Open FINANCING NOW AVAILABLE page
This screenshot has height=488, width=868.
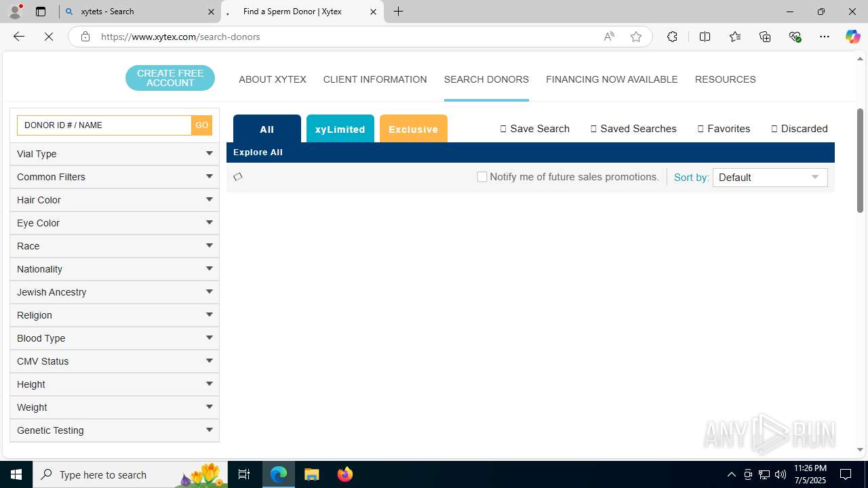coord(612,79)
